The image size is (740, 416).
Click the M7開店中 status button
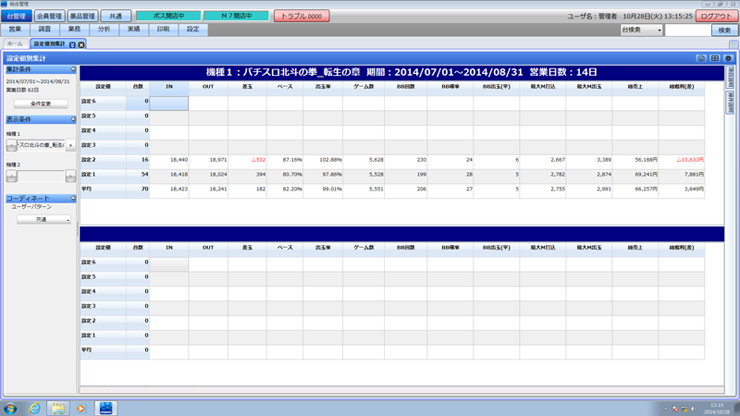tap(236, 16)
